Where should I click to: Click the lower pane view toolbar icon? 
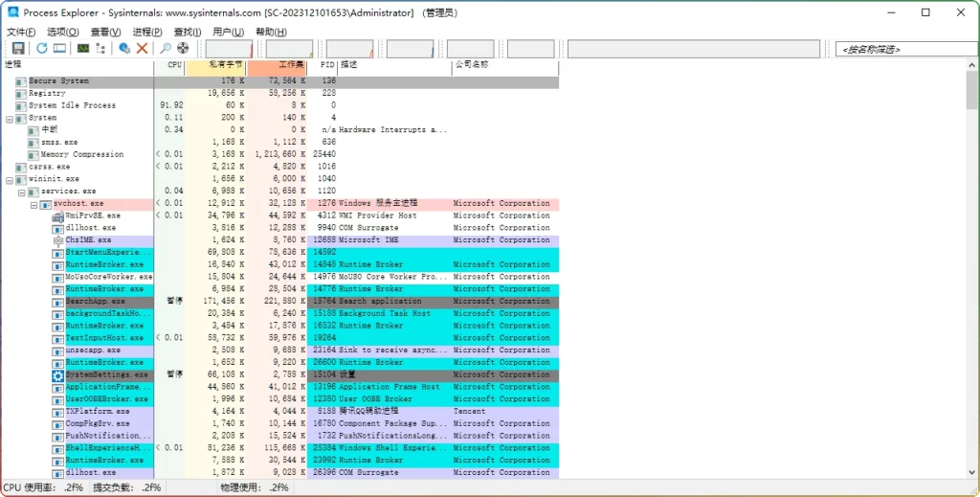tap(59, 48)
